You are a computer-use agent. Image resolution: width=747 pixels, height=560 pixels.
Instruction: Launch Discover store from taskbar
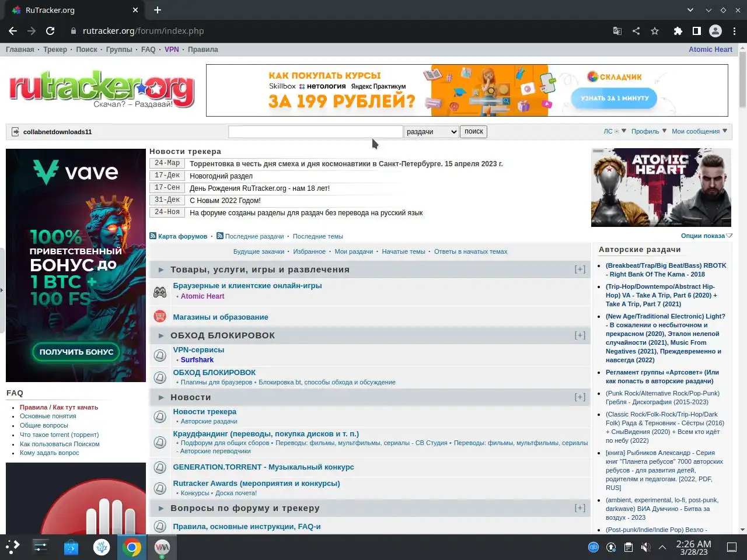(71, 547)
